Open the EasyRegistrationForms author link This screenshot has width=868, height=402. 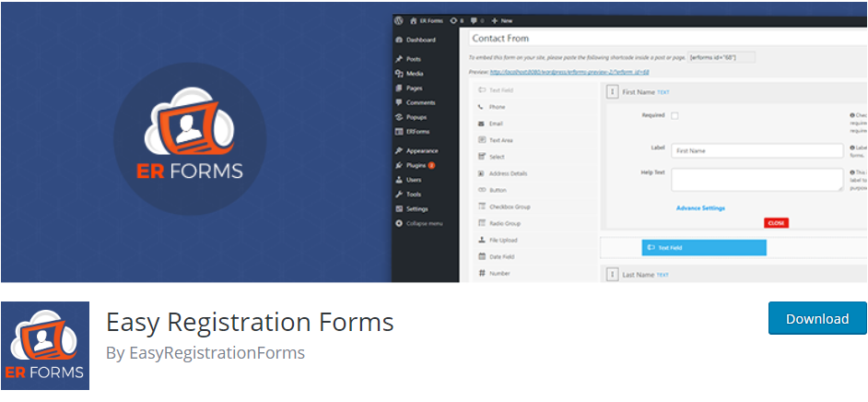tap(217, 353)
